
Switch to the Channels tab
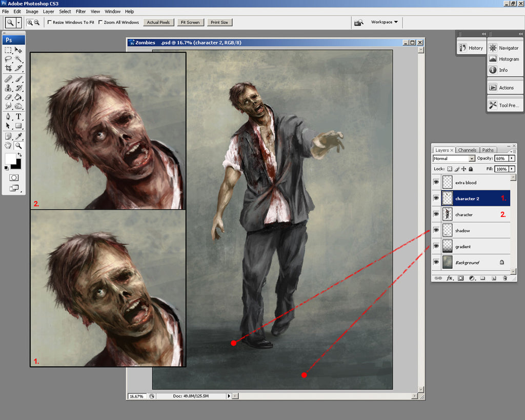point(468,150)
